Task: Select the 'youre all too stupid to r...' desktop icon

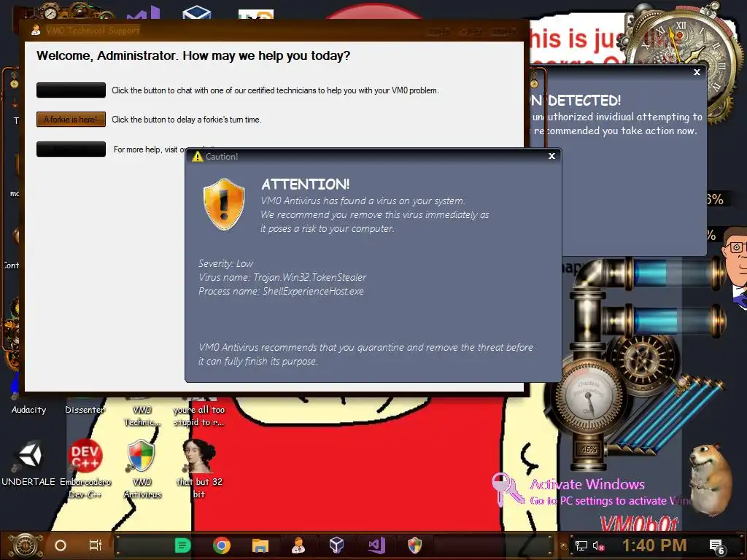Action: tap(198, 416)
